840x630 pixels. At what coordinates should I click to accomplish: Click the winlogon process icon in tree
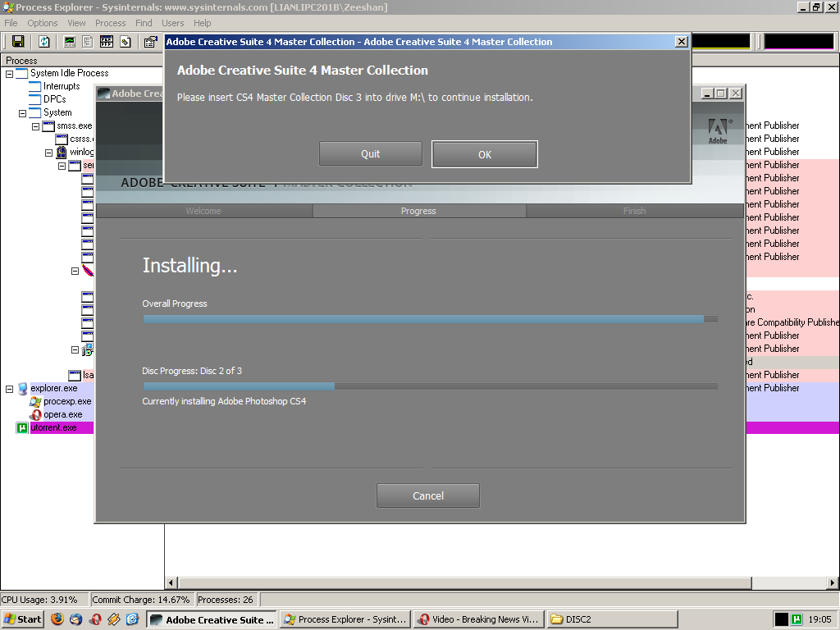coord(62,152)
